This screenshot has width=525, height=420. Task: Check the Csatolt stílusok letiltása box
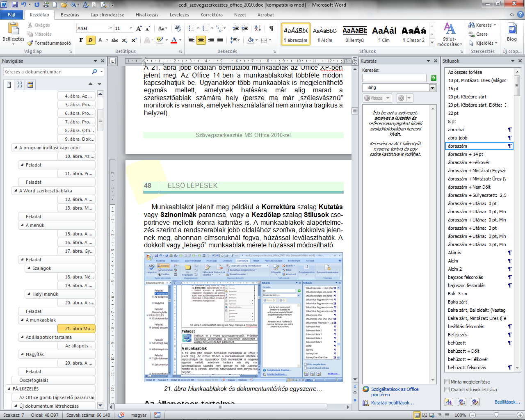pos(447,390)
